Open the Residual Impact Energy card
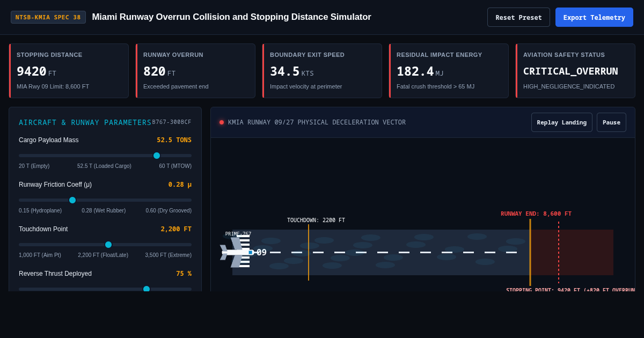644x338 pixels. coord(449,71)
